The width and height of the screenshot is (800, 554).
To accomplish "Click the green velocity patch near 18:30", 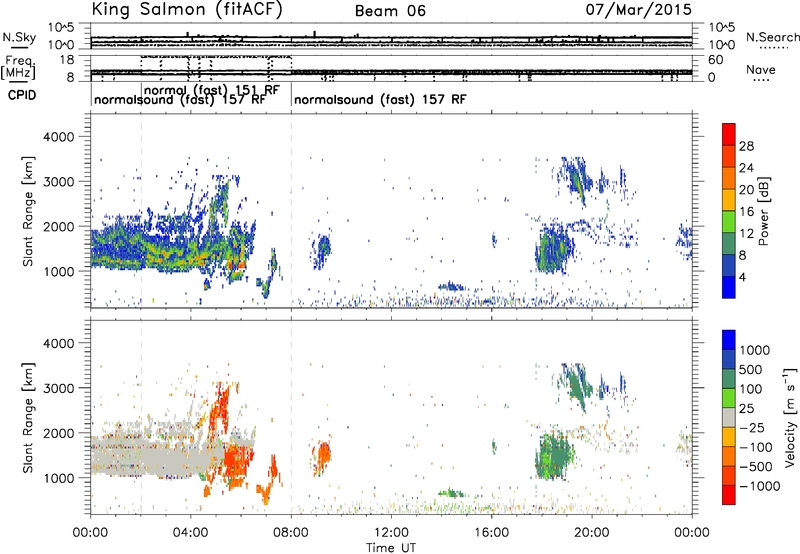I will (x=554, y=456).
